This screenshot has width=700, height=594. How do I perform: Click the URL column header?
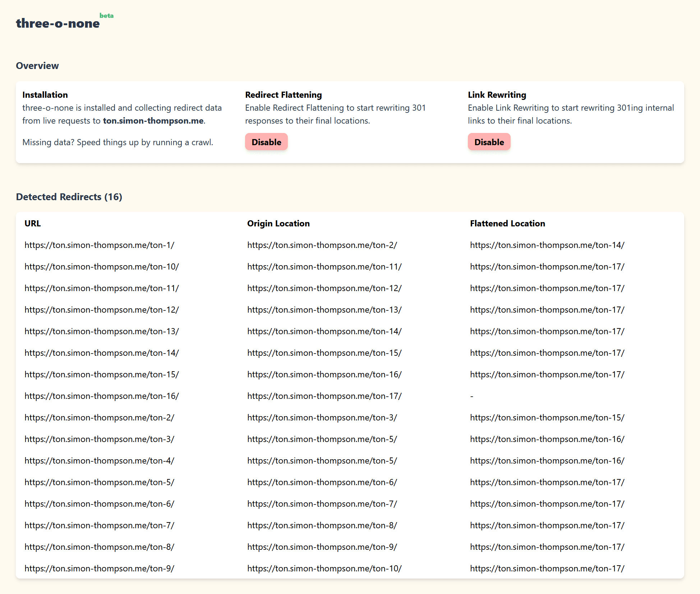click(x=33, y=224)
